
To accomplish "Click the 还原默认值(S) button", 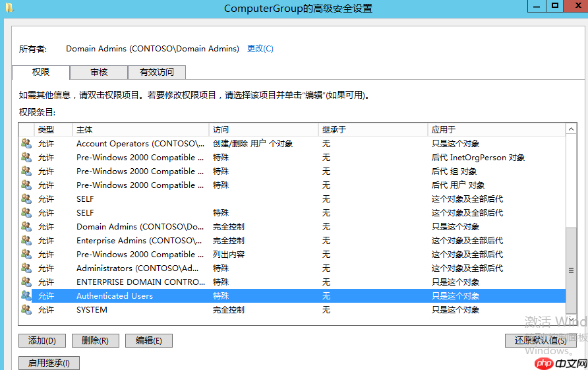I will (541, 341).
